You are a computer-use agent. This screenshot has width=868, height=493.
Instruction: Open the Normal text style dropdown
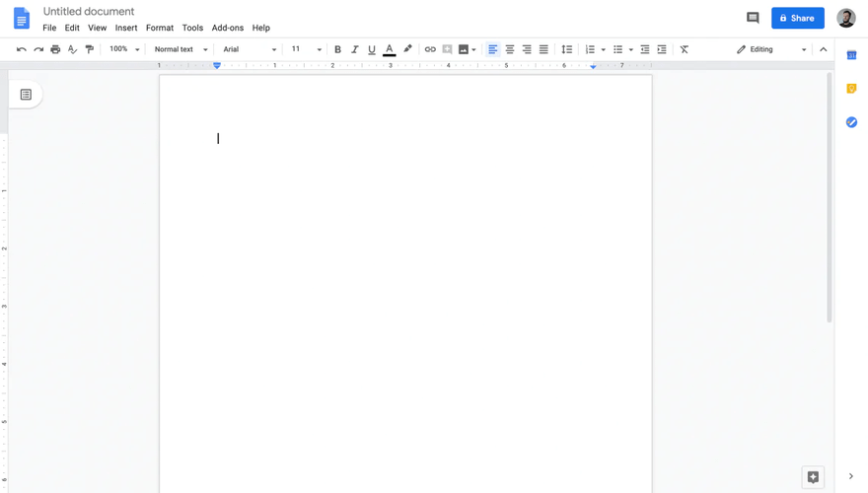pos(181,49)
